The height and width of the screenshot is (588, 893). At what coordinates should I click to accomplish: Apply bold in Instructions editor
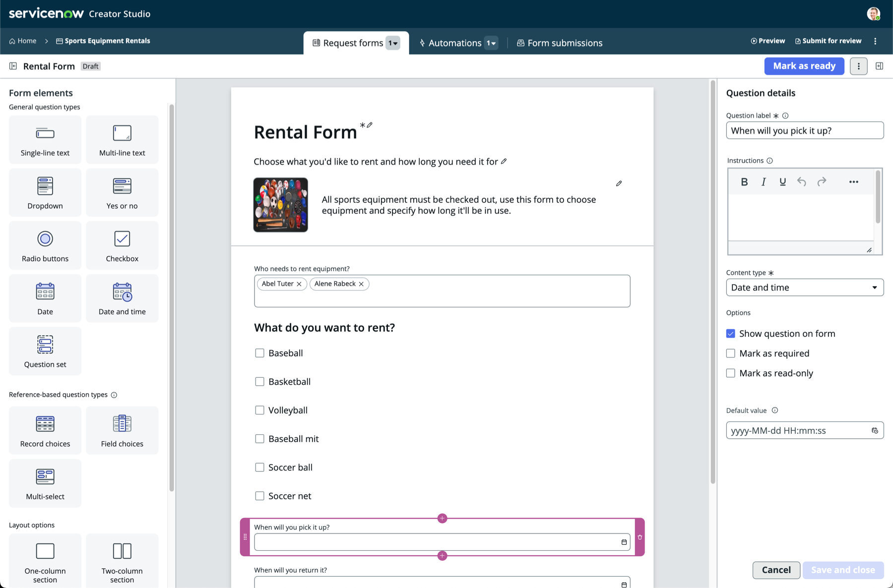[744, 182]
